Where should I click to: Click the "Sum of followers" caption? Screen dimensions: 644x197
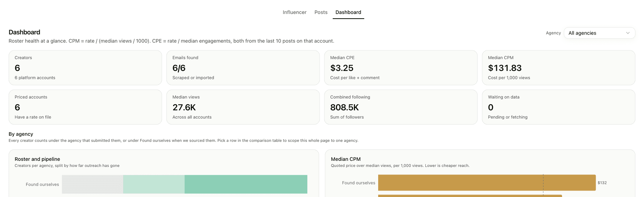click(x=347, y=117)
